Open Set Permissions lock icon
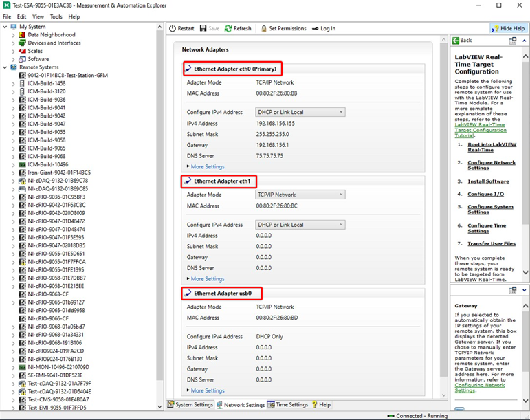This screenshot has width=530, height=420. coord(264,29)
